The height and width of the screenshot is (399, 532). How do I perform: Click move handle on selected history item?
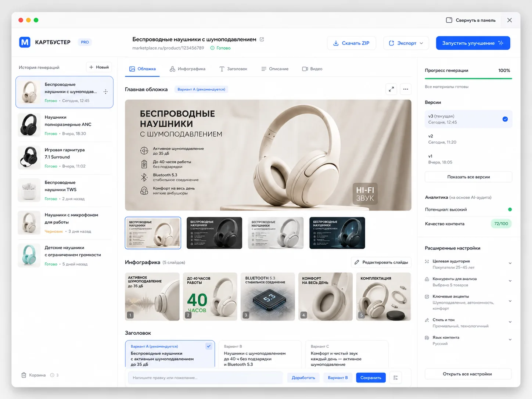tap(105, 92)
